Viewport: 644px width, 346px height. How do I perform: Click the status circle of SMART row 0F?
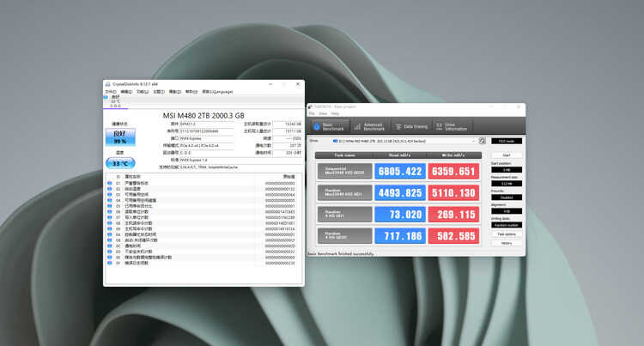tap(110, 263)
